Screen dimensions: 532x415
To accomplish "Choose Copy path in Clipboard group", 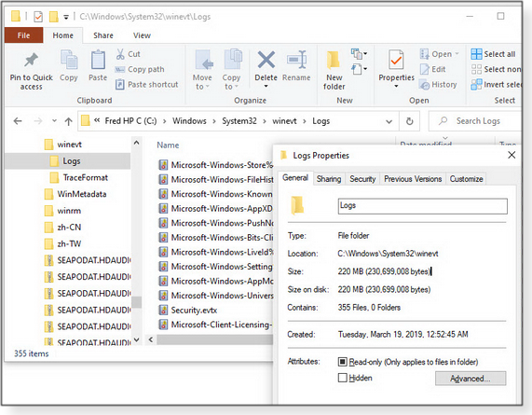I will click(x=140, y=69).
